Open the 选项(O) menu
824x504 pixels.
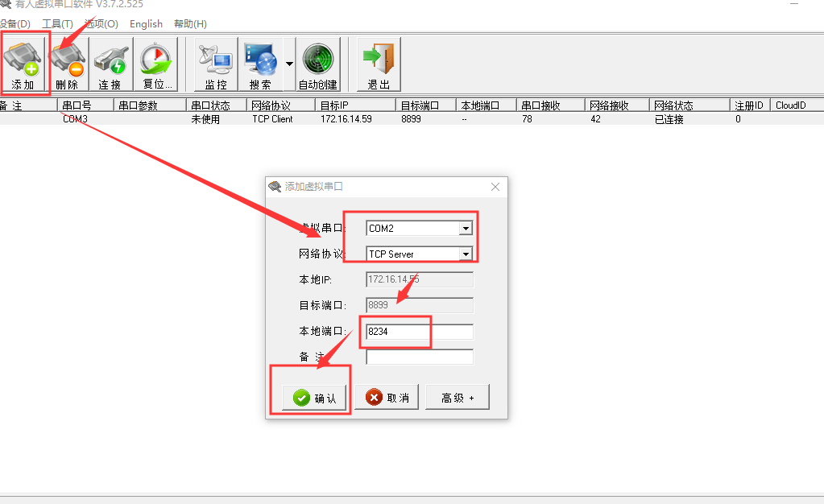101,23
